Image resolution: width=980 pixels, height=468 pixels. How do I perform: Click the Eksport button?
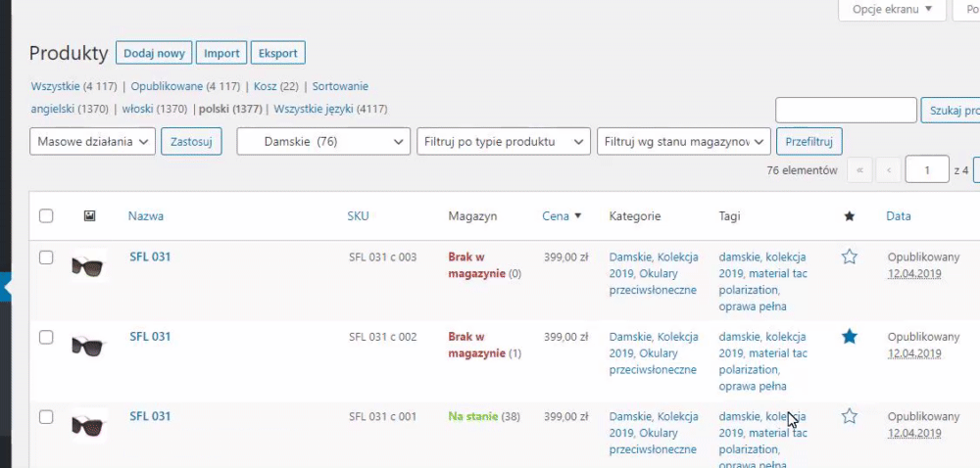278,53
